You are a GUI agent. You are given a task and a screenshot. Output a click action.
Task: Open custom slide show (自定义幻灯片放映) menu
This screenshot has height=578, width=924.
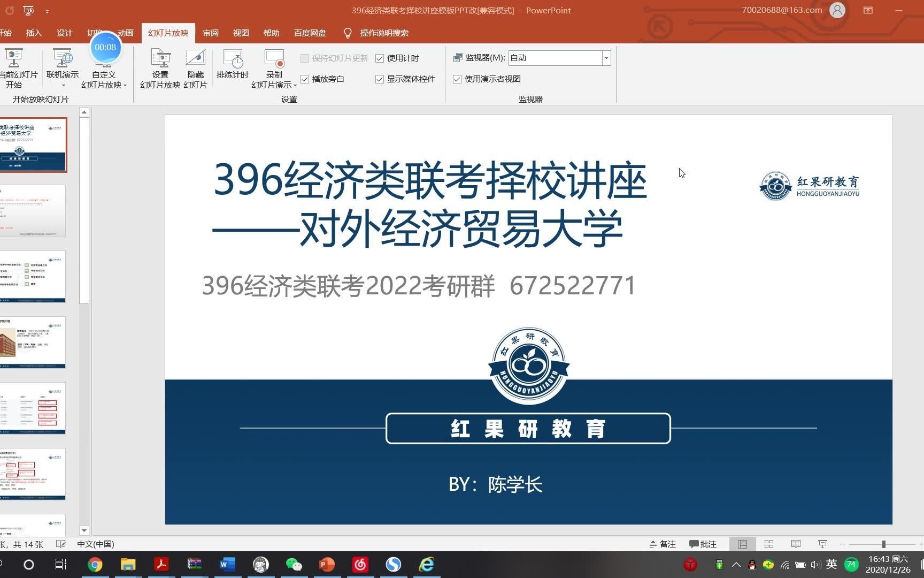(x=104, y=79)
